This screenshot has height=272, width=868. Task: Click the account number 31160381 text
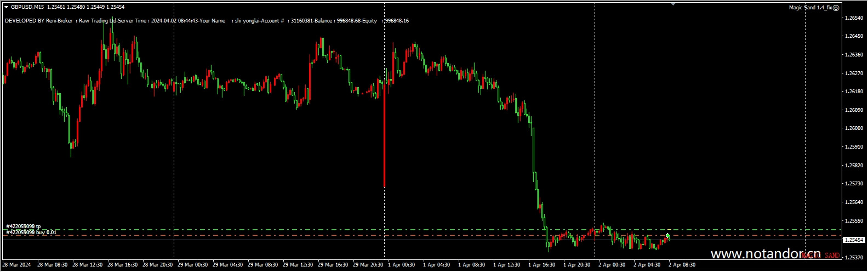[303, 21]
